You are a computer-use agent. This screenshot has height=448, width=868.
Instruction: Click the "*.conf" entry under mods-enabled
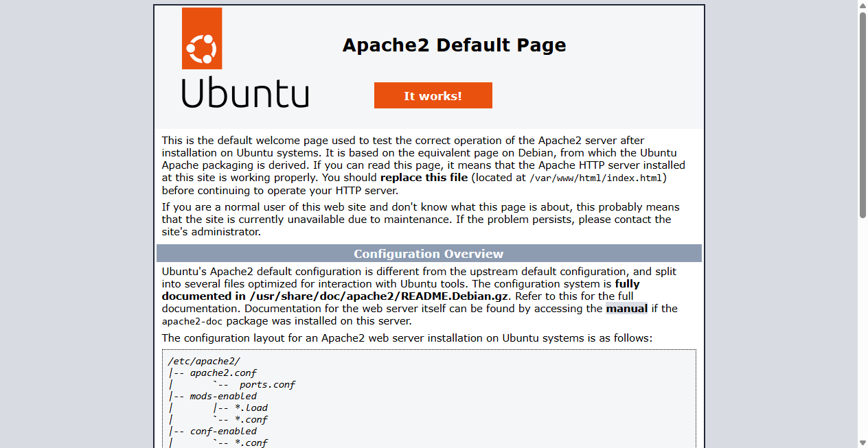coord(251,419)
